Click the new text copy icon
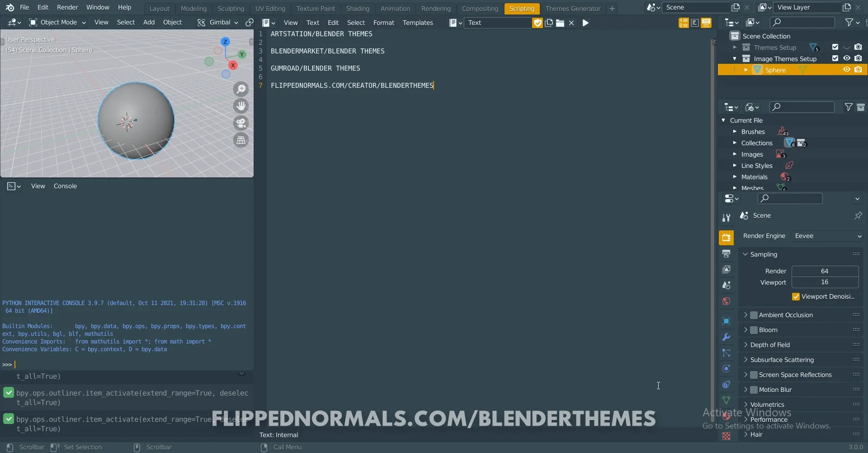The image size is (868, 453). pos(549,23)
